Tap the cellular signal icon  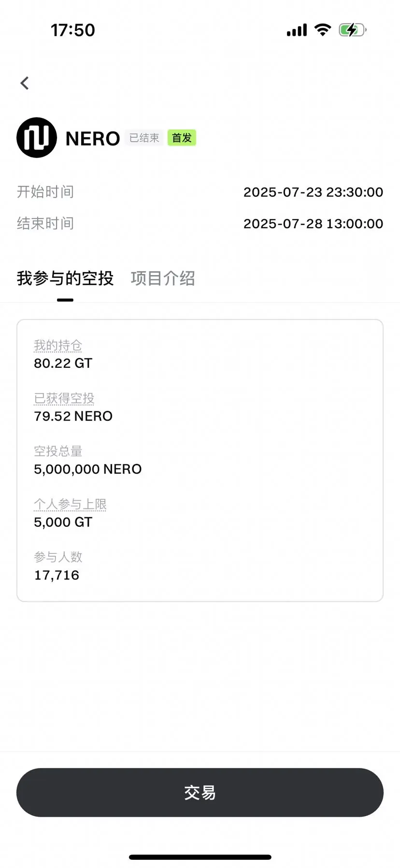coord(297,30)
